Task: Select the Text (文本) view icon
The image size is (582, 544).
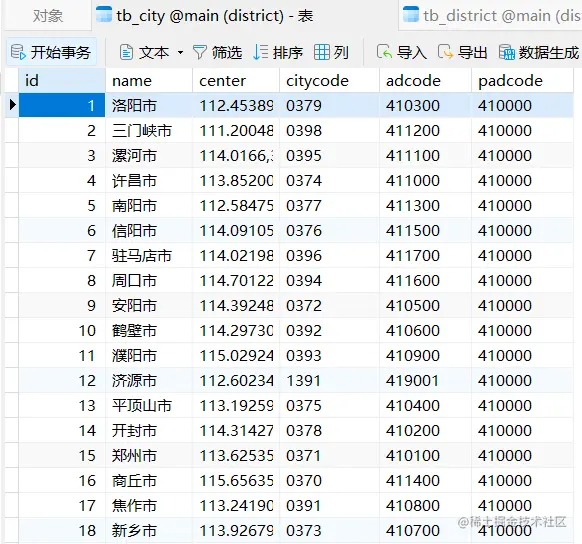Action: 126,52
